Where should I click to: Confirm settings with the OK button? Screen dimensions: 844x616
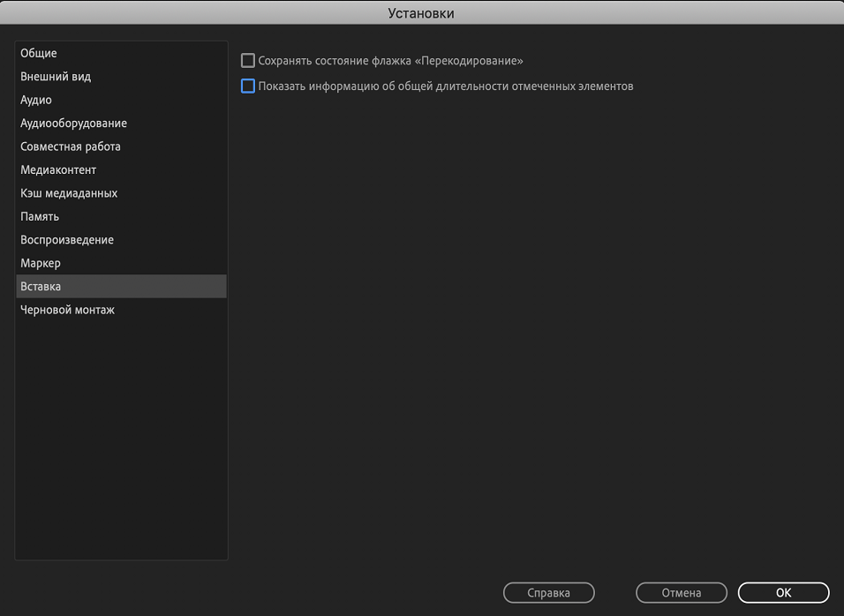[783, 593]
